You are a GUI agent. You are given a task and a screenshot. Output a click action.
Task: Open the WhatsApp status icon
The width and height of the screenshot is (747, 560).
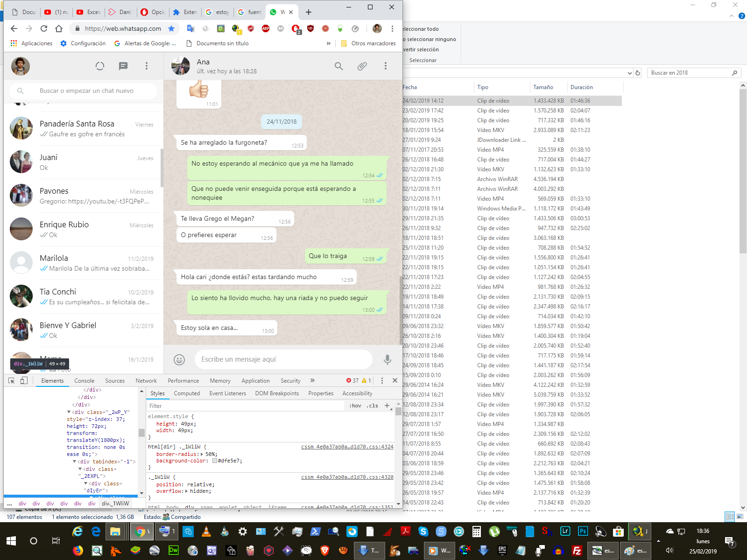pos(100,66)
